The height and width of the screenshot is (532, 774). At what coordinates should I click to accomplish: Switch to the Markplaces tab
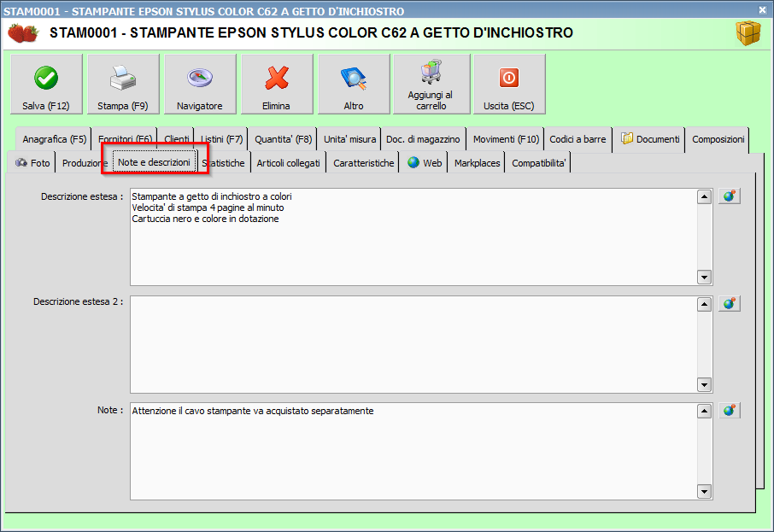pos(477,163)
